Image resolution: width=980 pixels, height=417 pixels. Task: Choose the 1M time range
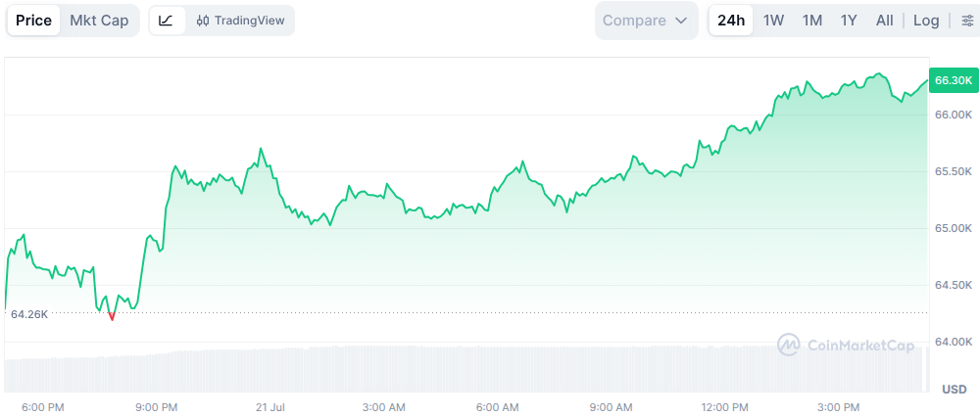[811, 21]
